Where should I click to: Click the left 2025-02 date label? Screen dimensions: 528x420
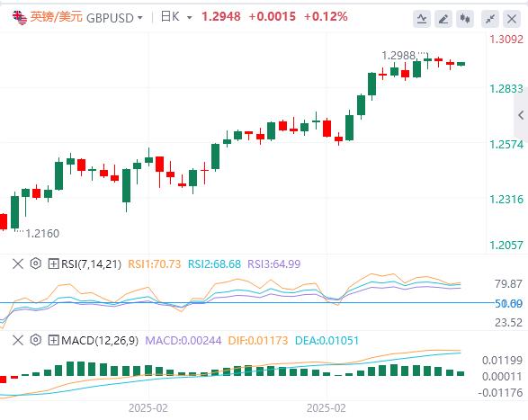tap(148, 408)
